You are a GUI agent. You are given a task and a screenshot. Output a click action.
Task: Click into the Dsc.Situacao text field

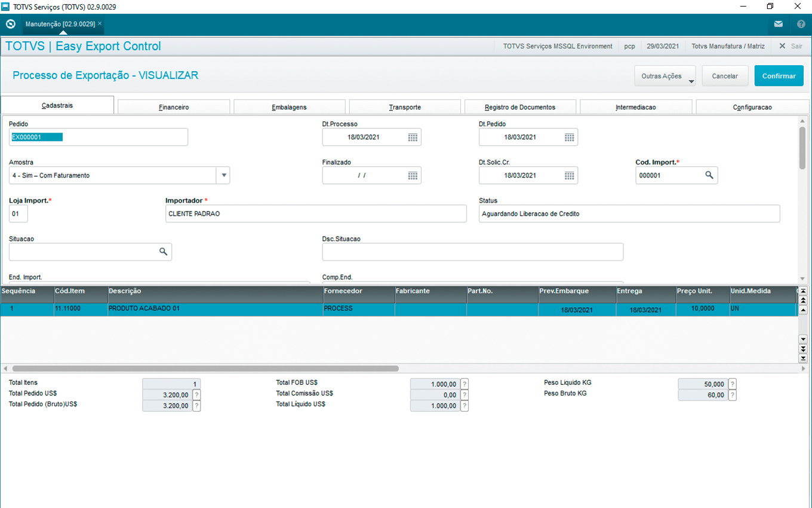[x=472, y=252]
